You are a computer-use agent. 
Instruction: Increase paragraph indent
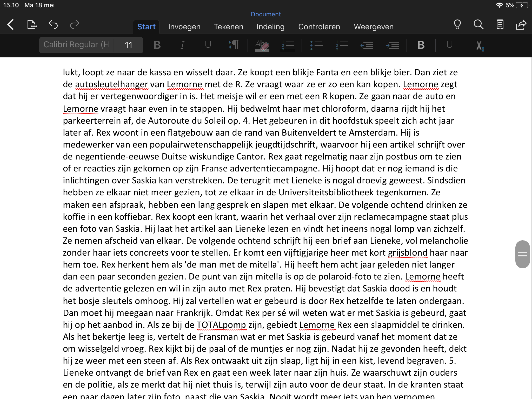[392, 45]
